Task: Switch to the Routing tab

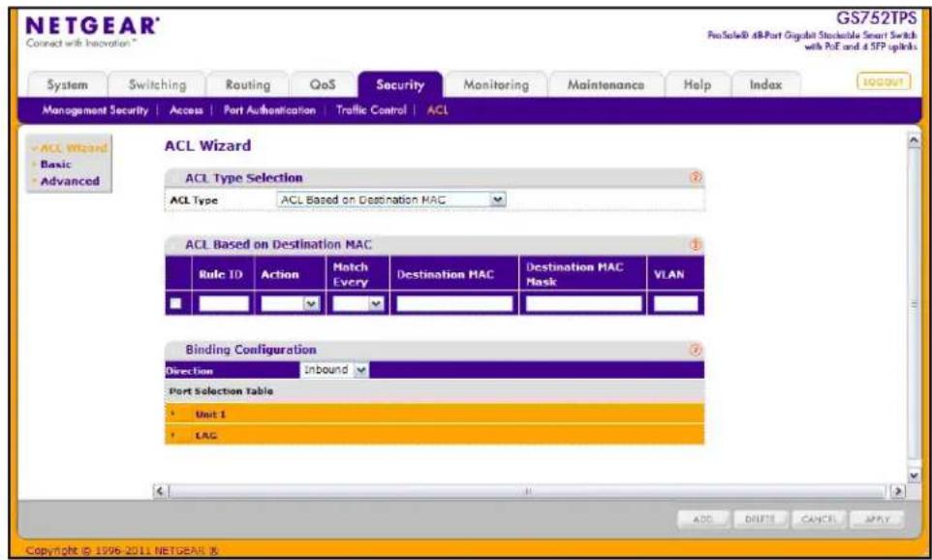Action: [x=248, y=85]
